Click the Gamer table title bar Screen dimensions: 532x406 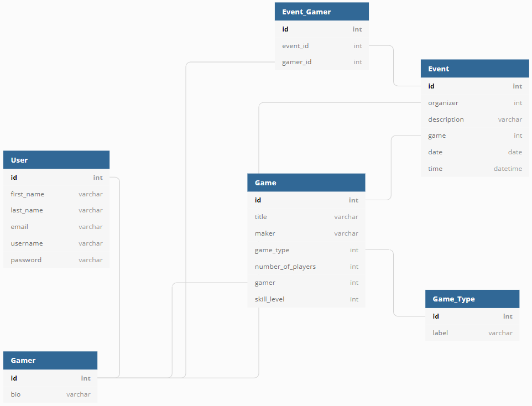[x=50, y=360]
